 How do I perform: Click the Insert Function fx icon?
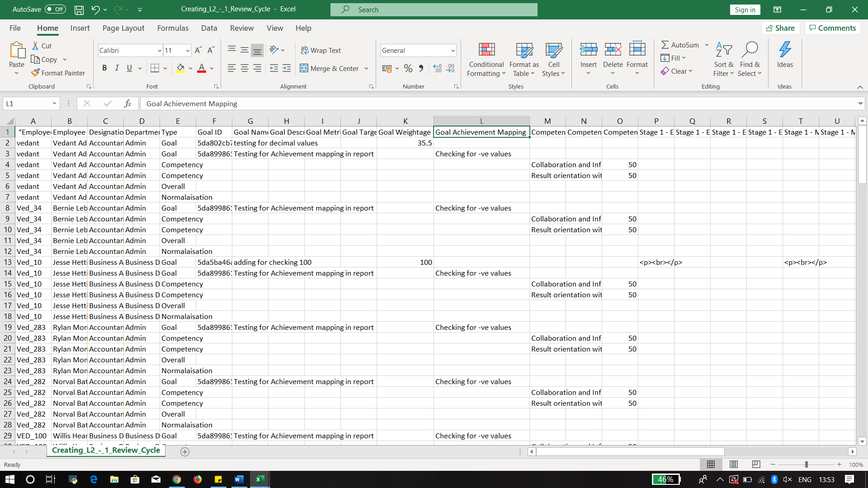coord(128,103)
